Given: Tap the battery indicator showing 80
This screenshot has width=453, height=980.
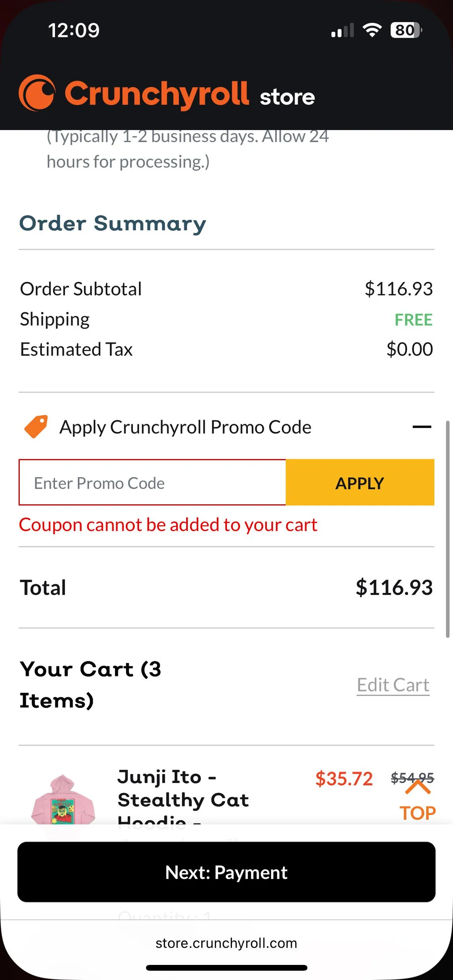Looking at the screenshot, I should pyautogui.click(x=404, y=29).
